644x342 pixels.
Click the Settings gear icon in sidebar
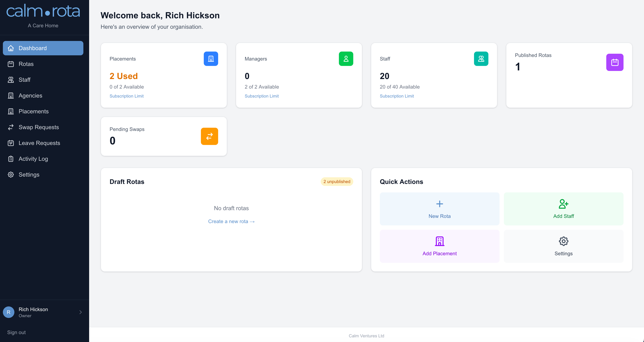11,174
